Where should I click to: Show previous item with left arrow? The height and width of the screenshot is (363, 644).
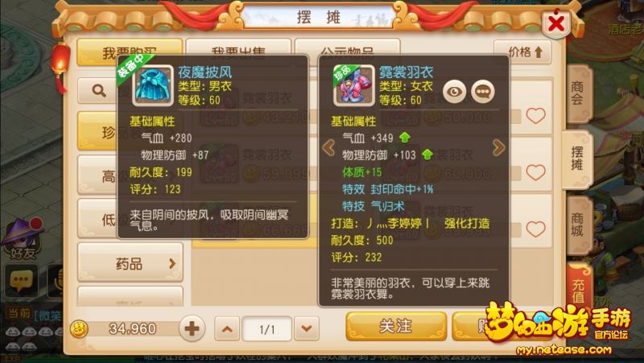(328, 147)
